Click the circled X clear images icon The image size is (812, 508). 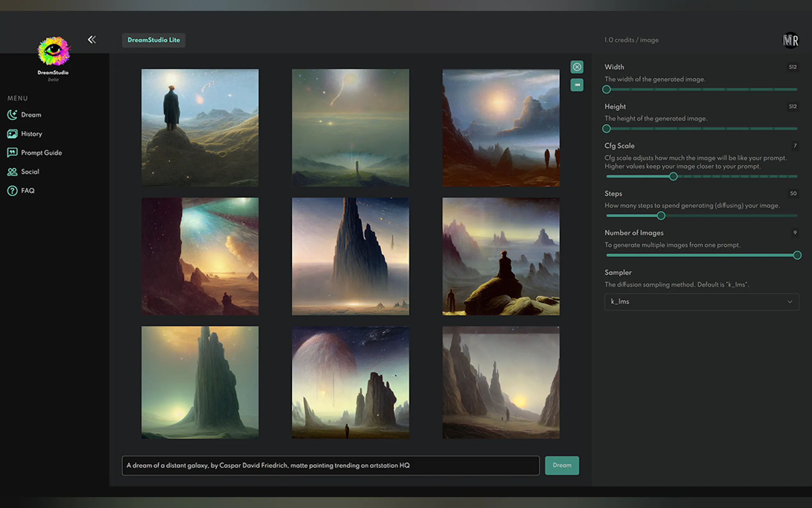(x=577, y=67)
